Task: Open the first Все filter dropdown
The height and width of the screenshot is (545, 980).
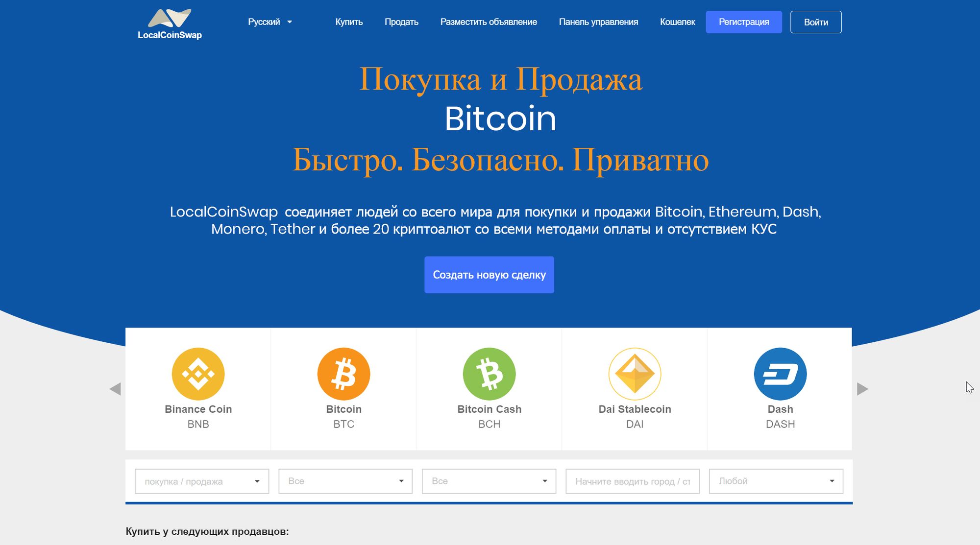Action: pyautogui.click(x=345, y=481)
